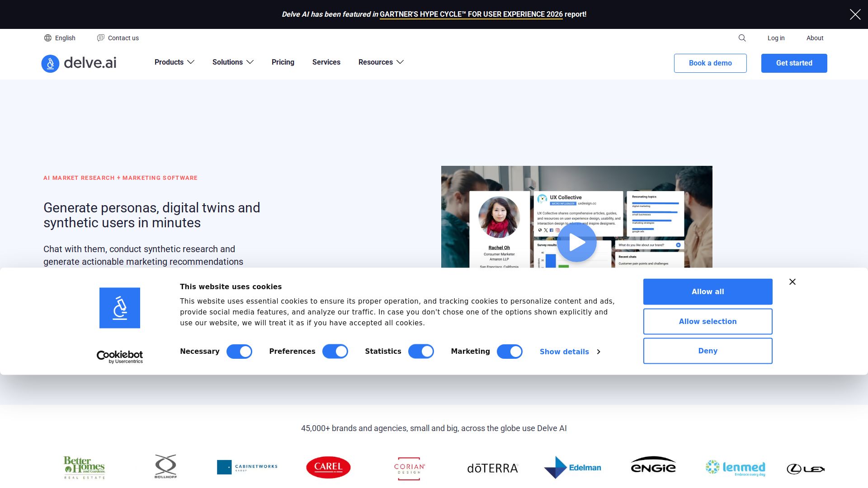Viewport: 868px width, 488px height.
Task: Click Log in
Action: [x=776, y=38]
